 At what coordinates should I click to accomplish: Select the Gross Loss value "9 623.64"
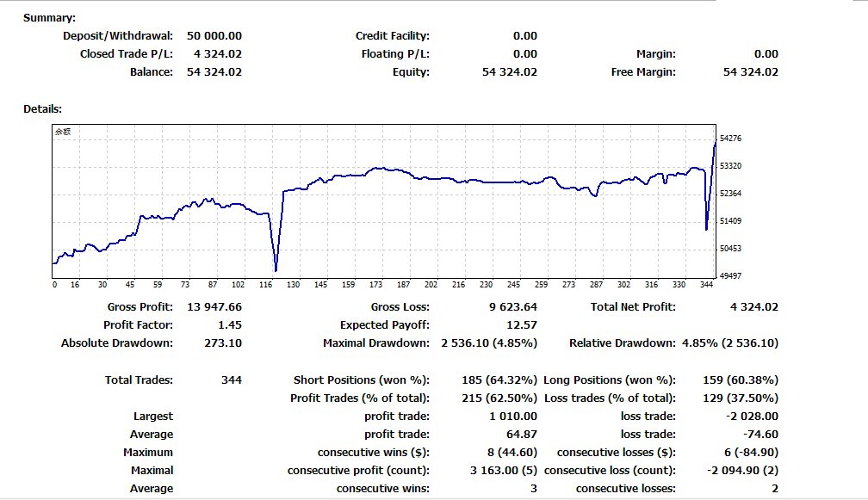coord(513,307)
